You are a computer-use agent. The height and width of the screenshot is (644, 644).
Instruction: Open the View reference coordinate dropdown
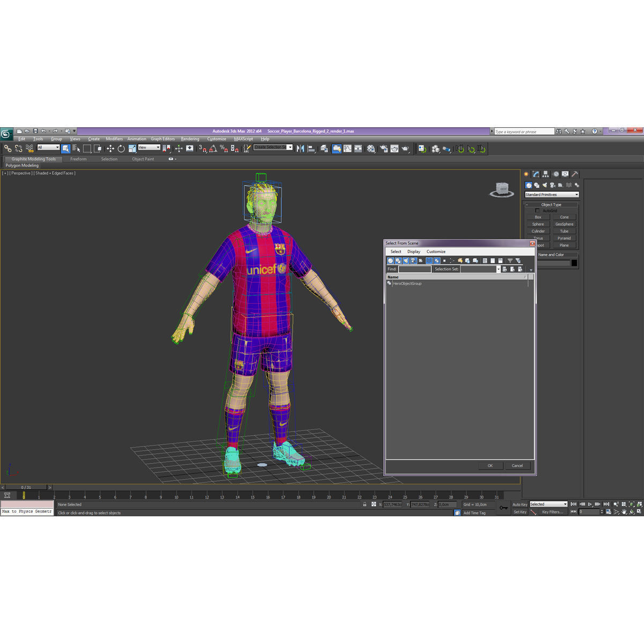[x=149, y=147]
